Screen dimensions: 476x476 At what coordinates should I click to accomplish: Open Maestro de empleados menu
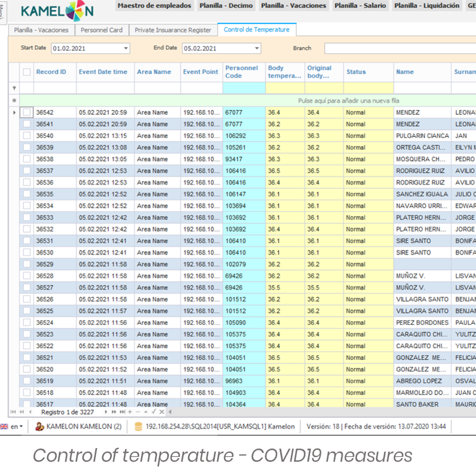155,5
